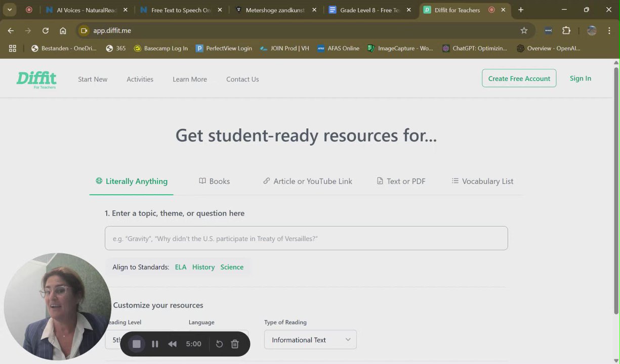Image resolution: width=620 pixels, height=364 pixels.
Task: Select the Text or PDF tab
Action: pyautogui.click(x=401, y=181)
